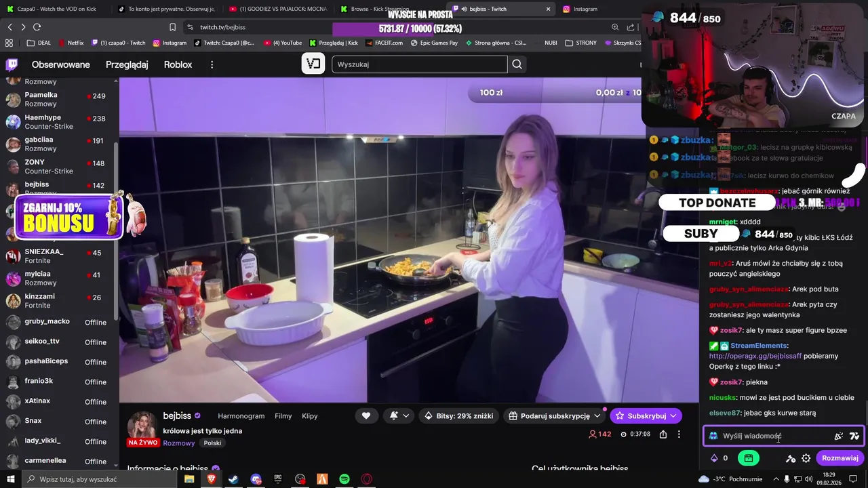Open the Twitch home logo
868x488 pixels.
click(12, 64)
